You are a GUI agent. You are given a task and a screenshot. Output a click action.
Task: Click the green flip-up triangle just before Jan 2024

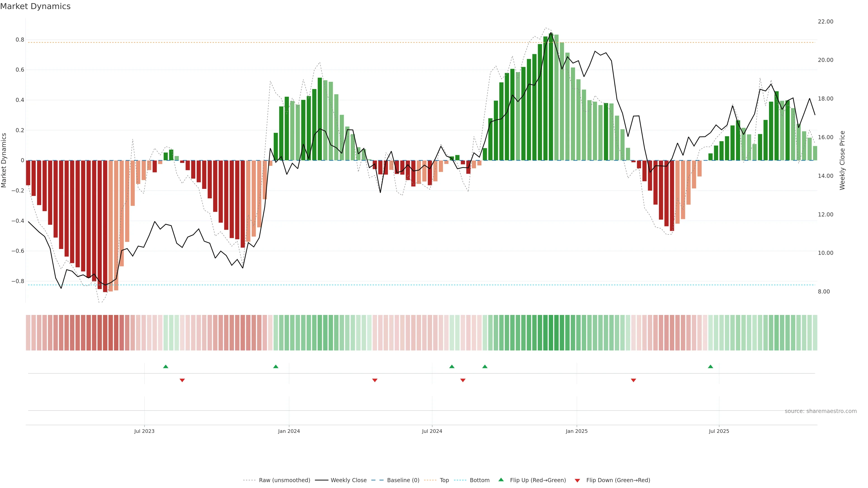pos(276,366)
